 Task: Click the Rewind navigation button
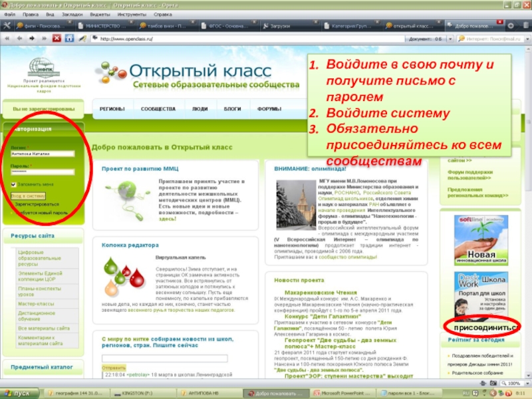[7, 39]
